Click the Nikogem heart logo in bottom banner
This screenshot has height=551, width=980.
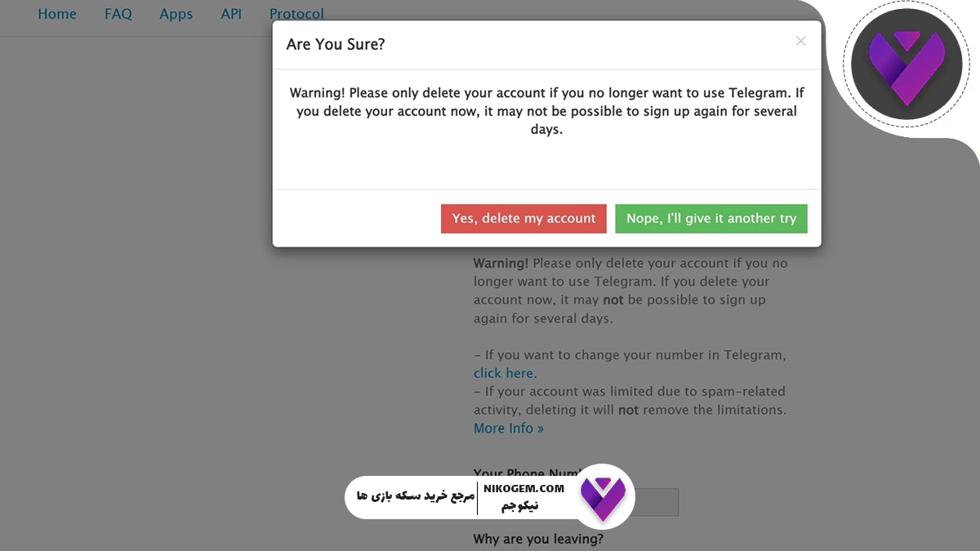(x=603, y=496)
